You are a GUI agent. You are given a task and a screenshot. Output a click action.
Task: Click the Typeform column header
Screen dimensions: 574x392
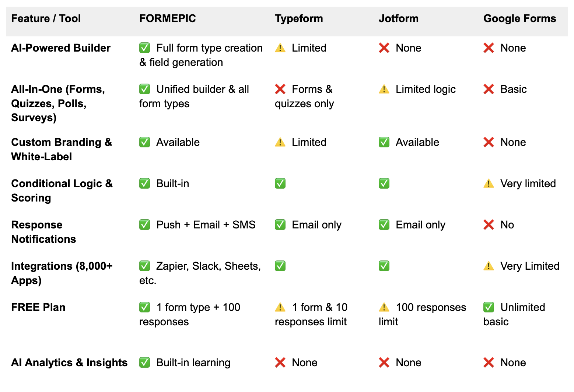pyautogui.click(x=299, y=18)
